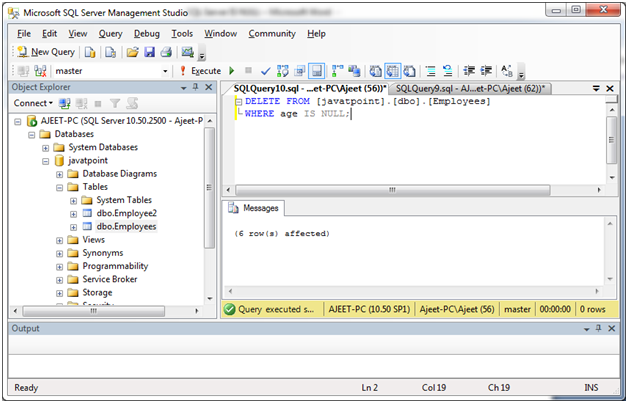628x403 pixels.
Task: Select the Results to Text icon
Action: [x=375, y=71]
